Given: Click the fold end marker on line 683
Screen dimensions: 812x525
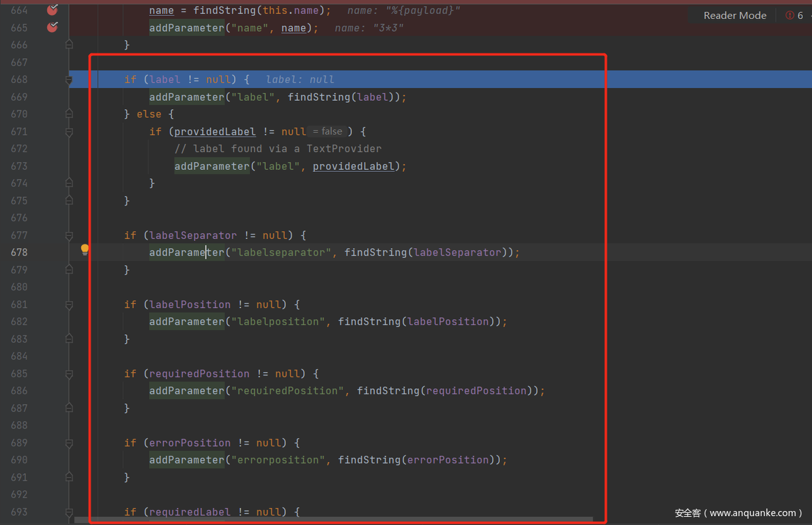Looking at the screenshot, I should pos(69,339).
